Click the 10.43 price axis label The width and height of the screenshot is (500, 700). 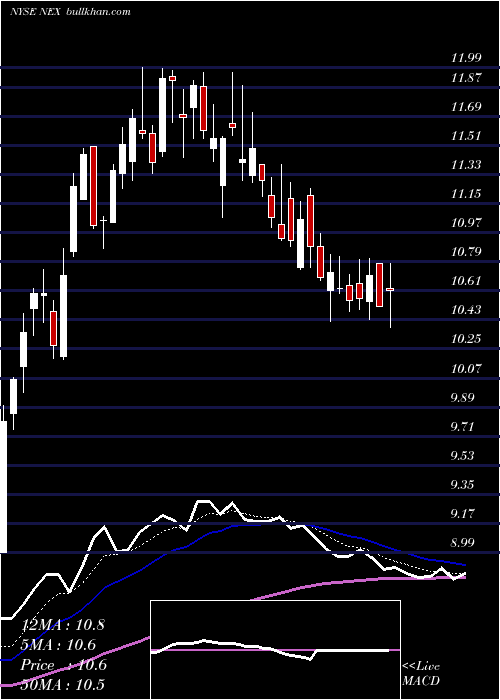tap(466, 310)
